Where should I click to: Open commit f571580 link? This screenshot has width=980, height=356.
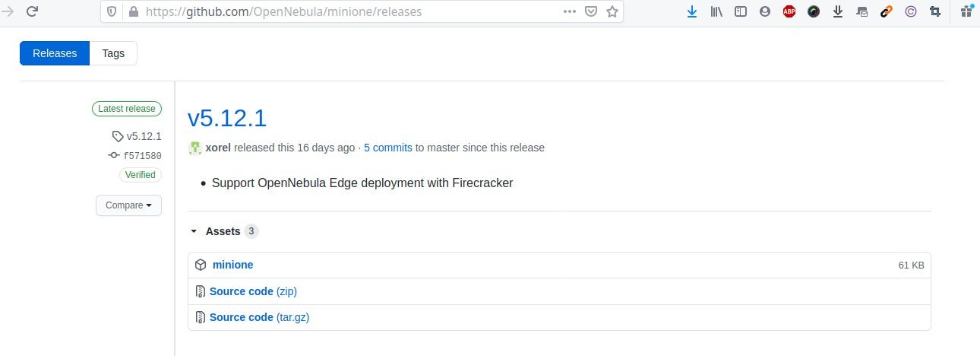(142, 156)
